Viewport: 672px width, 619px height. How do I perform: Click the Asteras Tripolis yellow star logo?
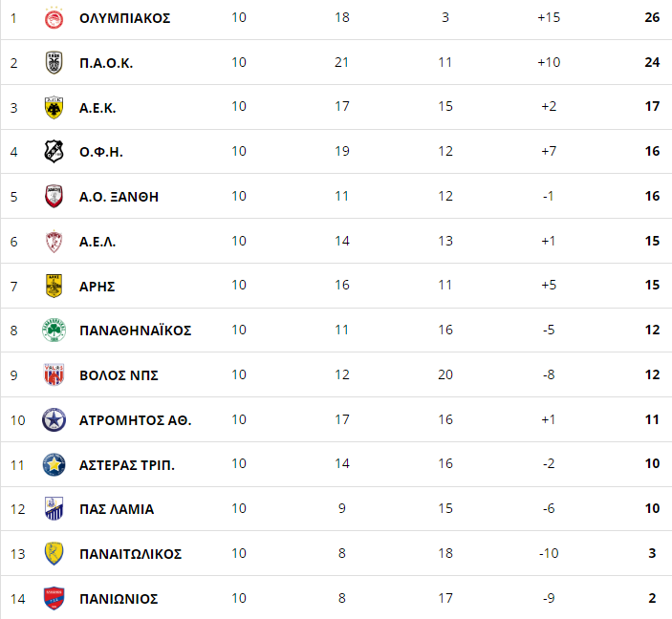click(x=54, y=465)
